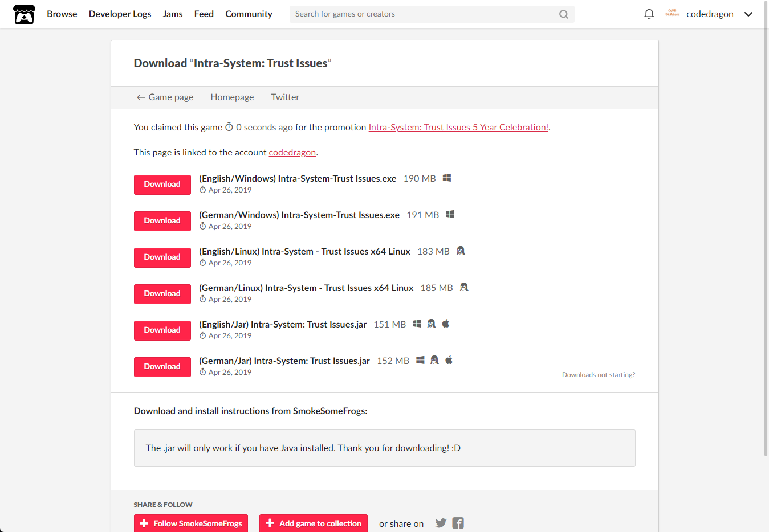Click the '190 MB' file size

[x=420, y=179]
